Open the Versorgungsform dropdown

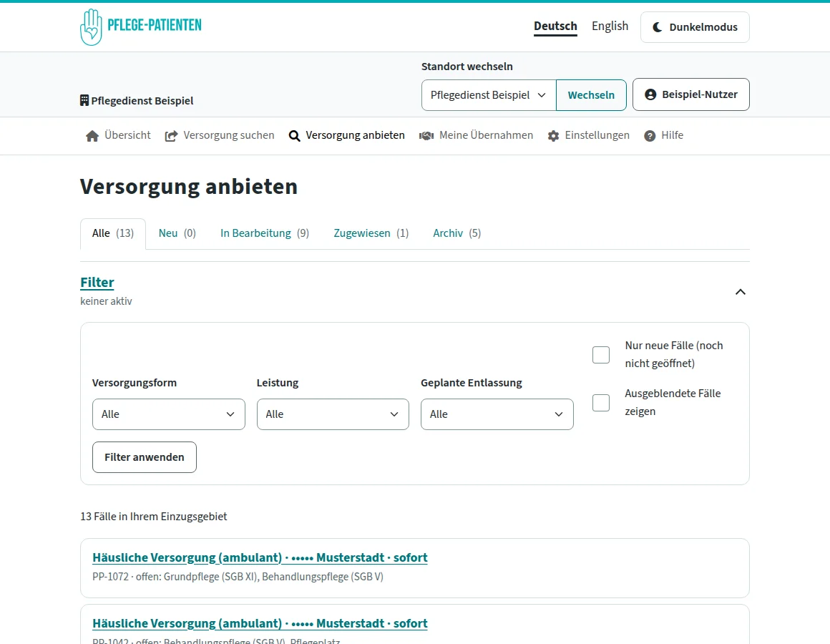(168, 414)
